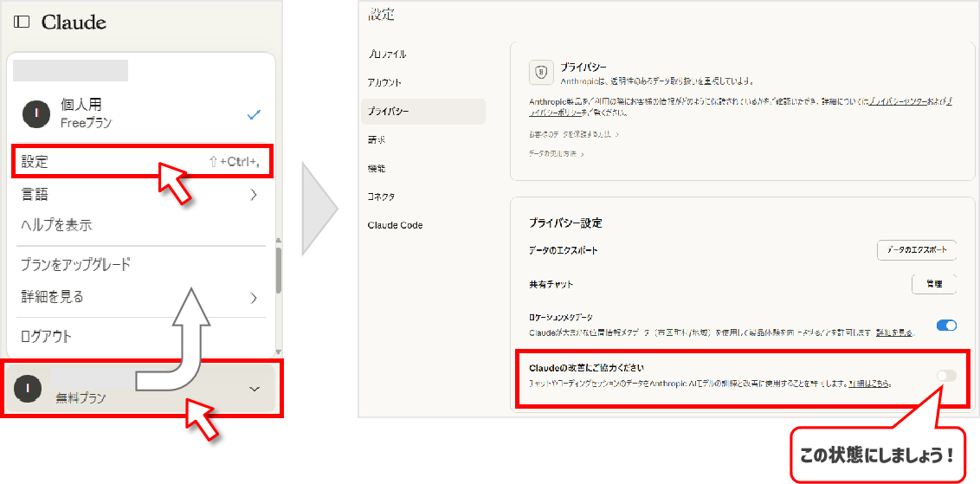Switch to the Claude Code settings tab
Viewport: 980px width, 484px height.
click(x=395, y=225)
